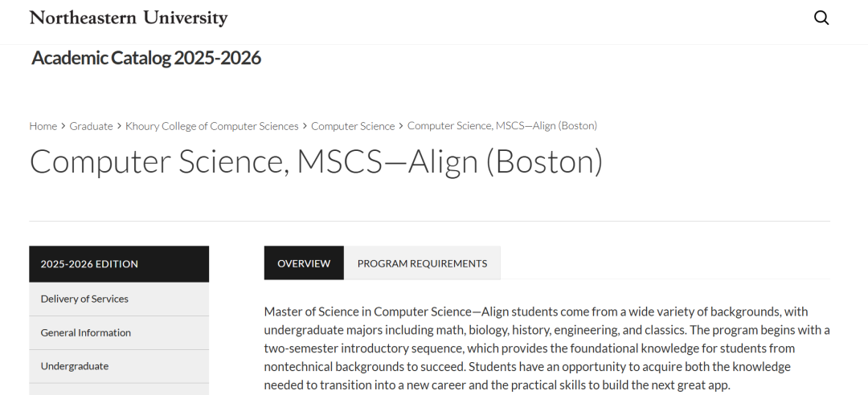Click the Northeastern University logo
Screen dimensions: 868x395
coord(129,18)
